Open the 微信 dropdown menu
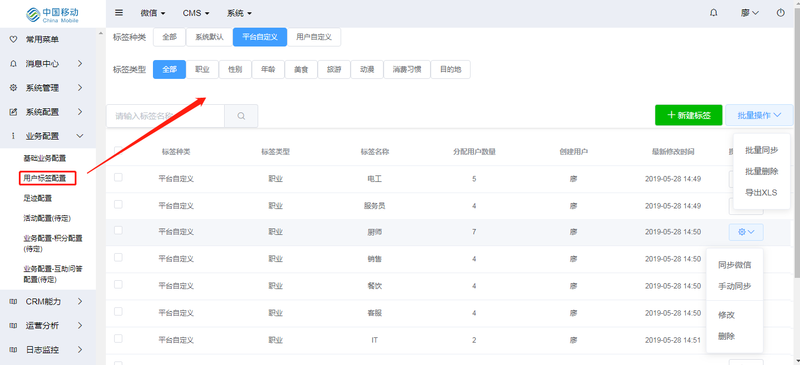Viewport: 800px width, 365px height. click(153, 13)
